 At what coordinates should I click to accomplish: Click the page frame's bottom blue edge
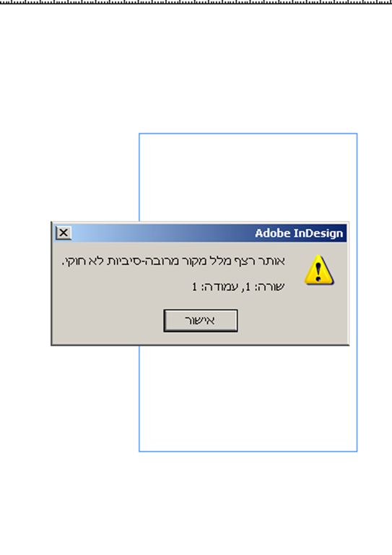point(248,451)
